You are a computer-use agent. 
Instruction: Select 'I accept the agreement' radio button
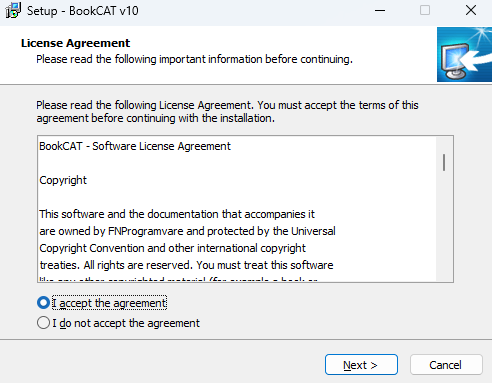43,303
